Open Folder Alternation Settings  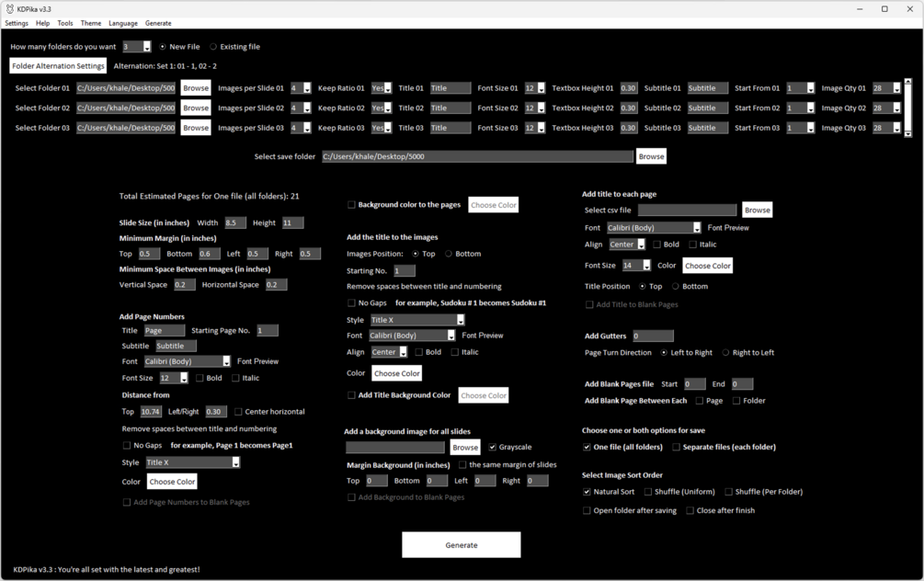(x=58, y=65)
